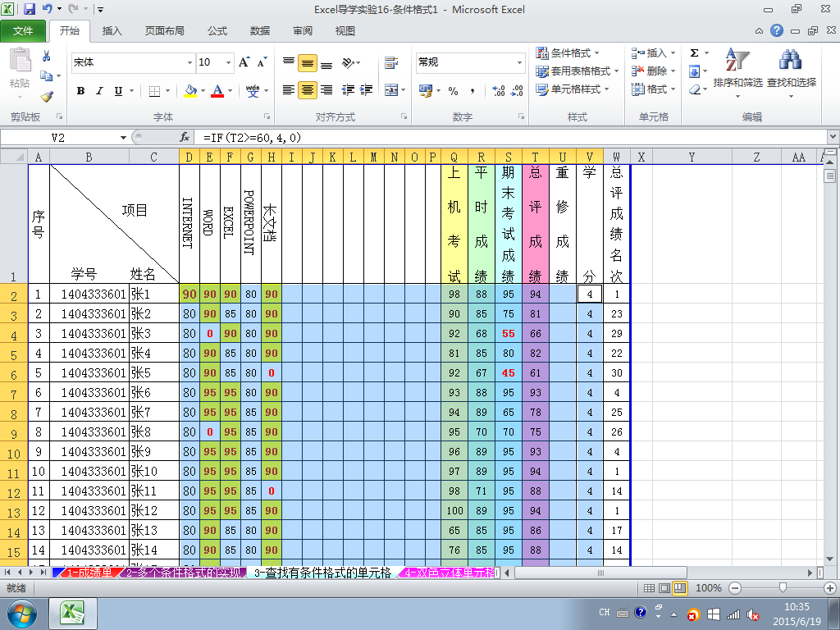Click the fx insert function icon
Image resolution: width=840 pixels, height=630 pixels.
[185, 138]
